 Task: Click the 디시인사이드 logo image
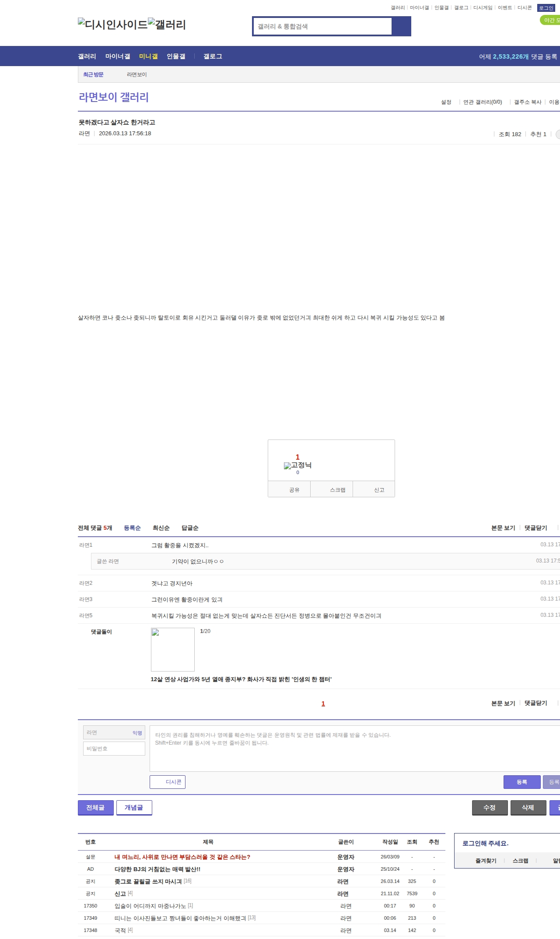pos(112,25)
